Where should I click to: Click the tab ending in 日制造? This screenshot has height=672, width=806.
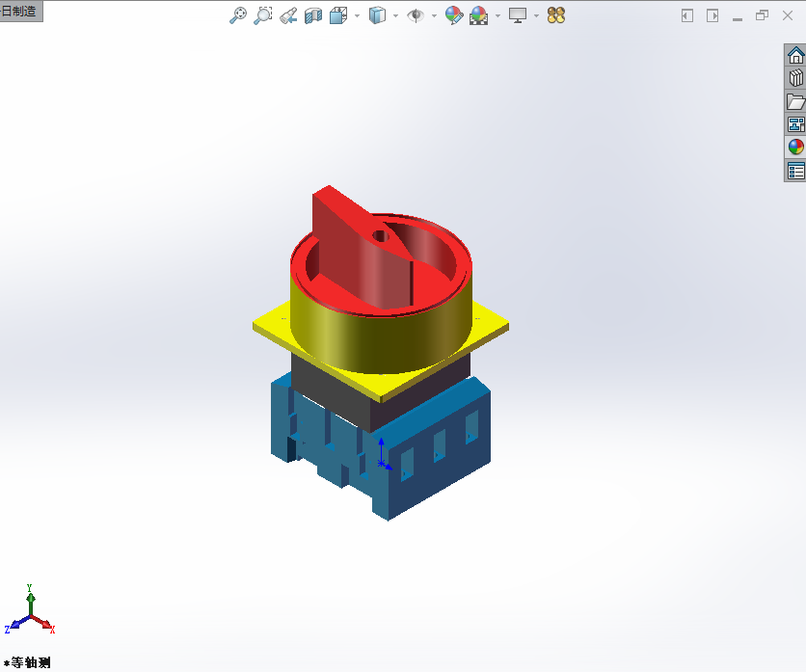click(x=20, y=11)
